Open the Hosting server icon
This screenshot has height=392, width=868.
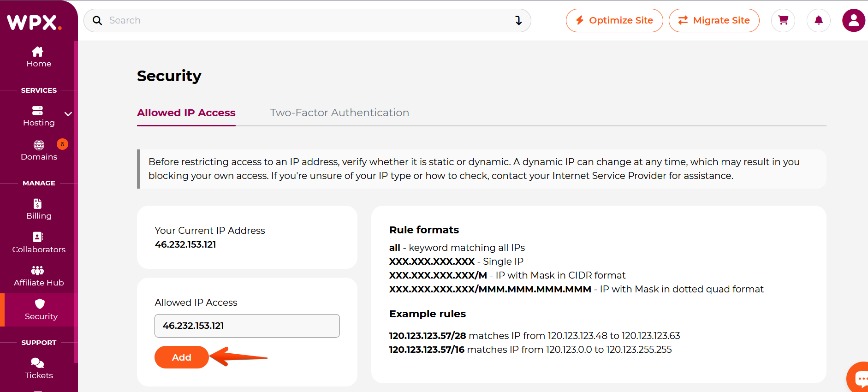pyautogui.click(x=37, y=111)
